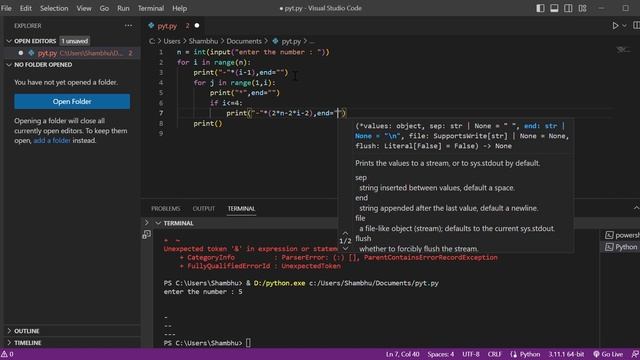Open the View menu
This screenshot has width=640, height=360.
(84, 8)
